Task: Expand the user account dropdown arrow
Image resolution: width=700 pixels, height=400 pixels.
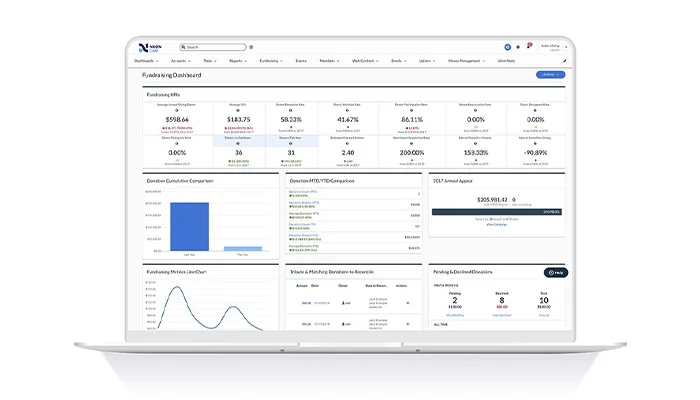Action: click(x=566, y=47)
